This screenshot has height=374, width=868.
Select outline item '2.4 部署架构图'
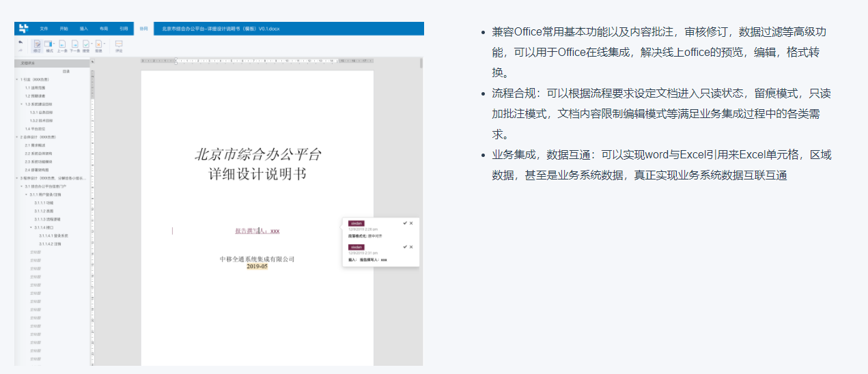coord(37,169)
